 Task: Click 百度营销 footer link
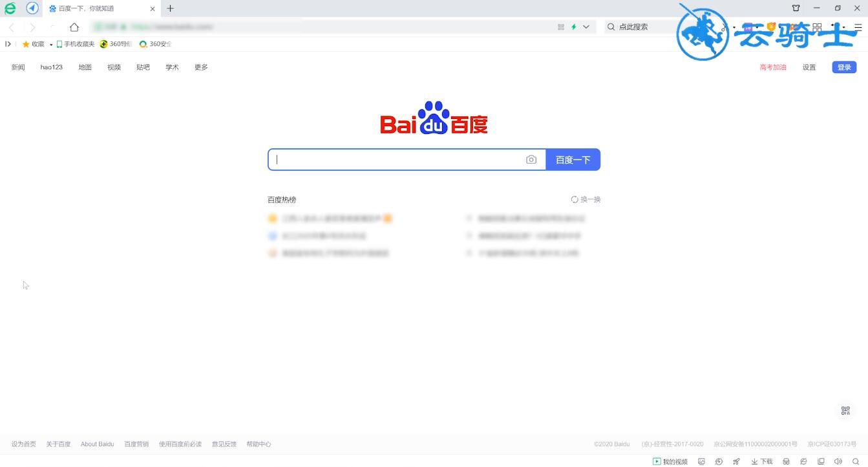[x=136, y=444]
